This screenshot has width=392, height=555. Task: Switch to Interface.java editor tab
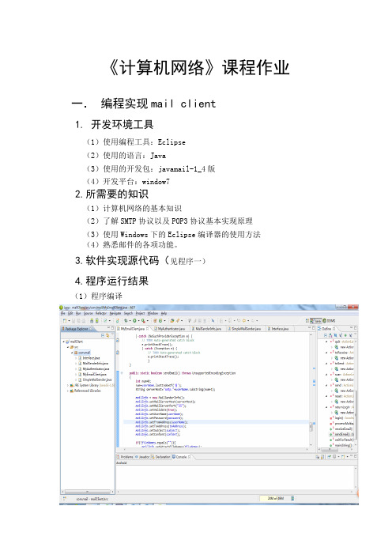pos(278,329)
